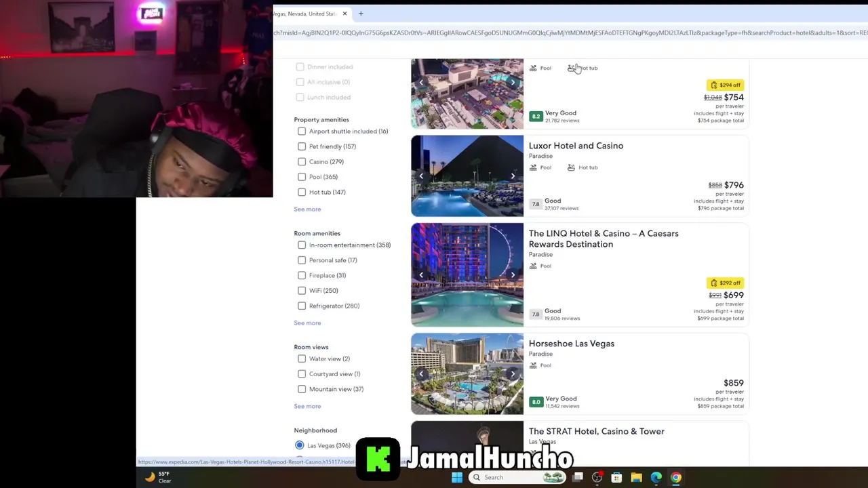Click the pool icon under Luxor Hotel
Screen dimensions: 868x488
[x=533, y=167]
